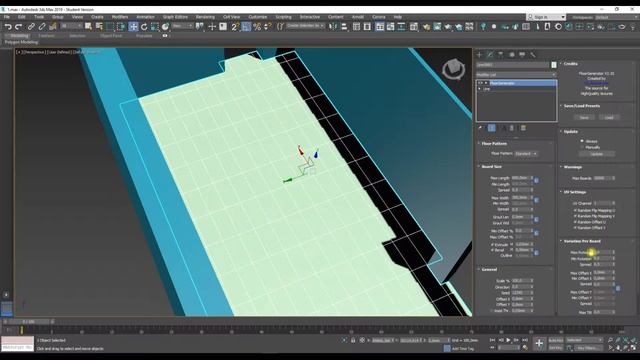Viewport: 640px width, 360px height.
Task: Switch to the Modeling ribbon tab
Action: 19,36
